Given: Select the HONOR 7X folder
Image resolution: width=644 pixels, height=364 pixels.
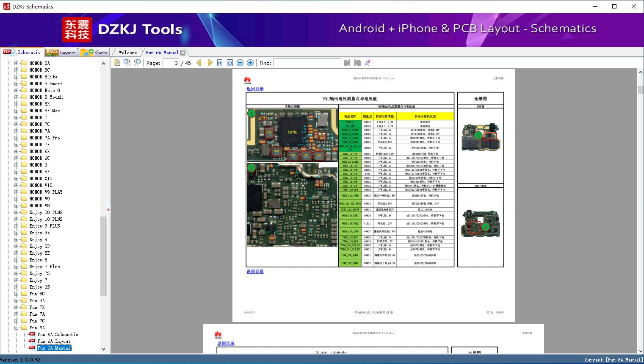Looking at the screenshot, I should click(39, 144).
